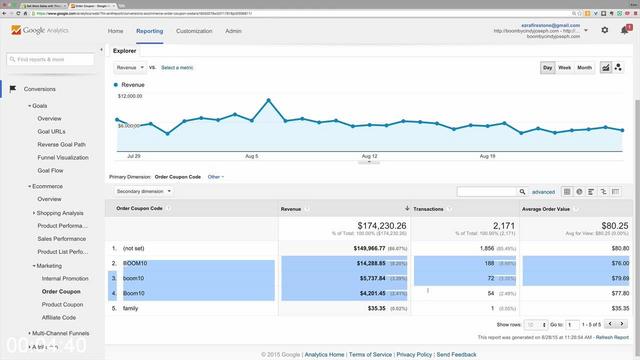Click the Conversions flag icon

(13, 89)
